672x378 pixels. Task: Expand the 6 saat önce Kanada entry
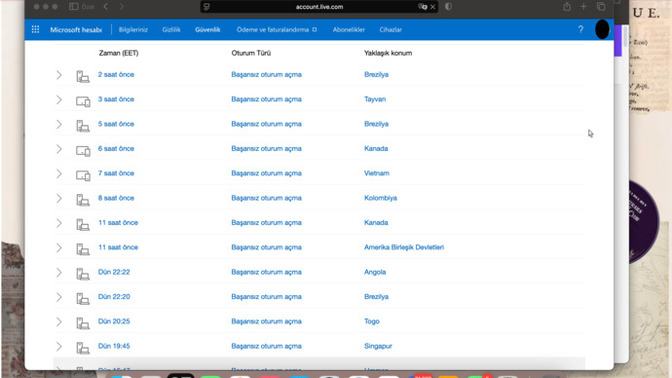(x=59, y=149)
